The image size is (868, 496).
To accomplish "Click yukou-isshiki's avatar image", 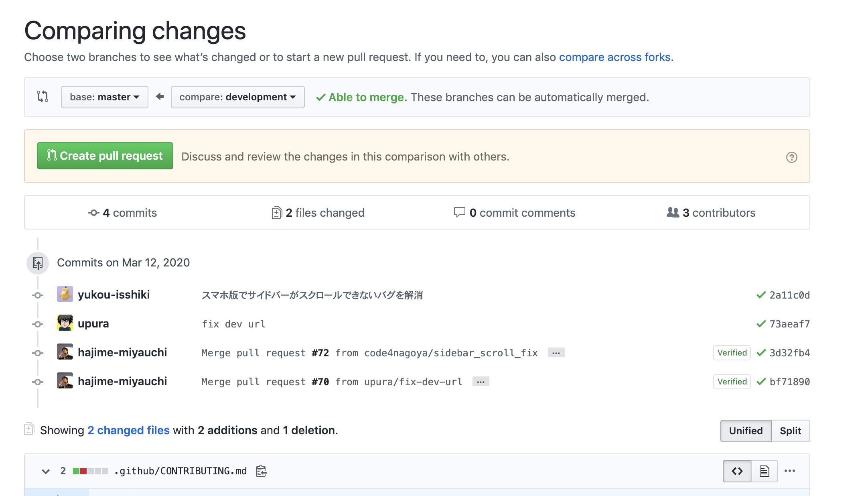I will [65, 294].
